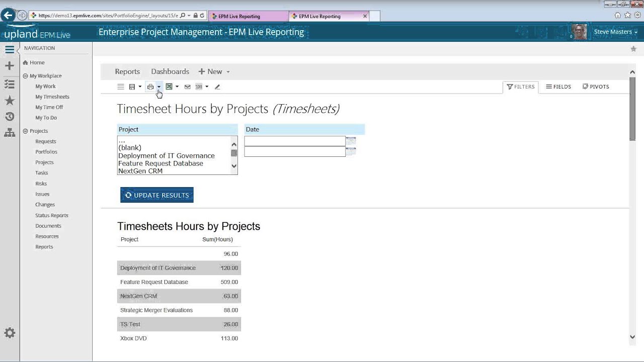Collapse the Projects navigation section
This screenshot has width=644, height=362.
coord(25,131)
